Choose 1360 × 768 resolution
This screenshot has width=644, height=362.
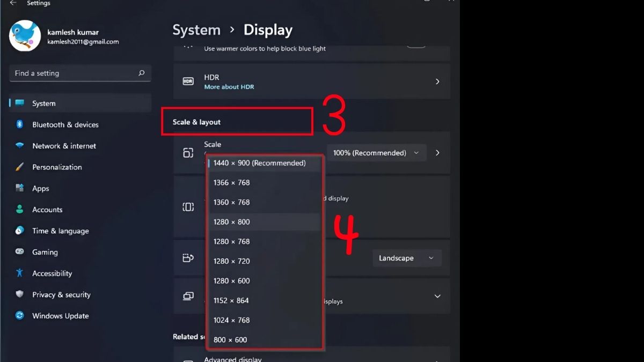[265, 202]
